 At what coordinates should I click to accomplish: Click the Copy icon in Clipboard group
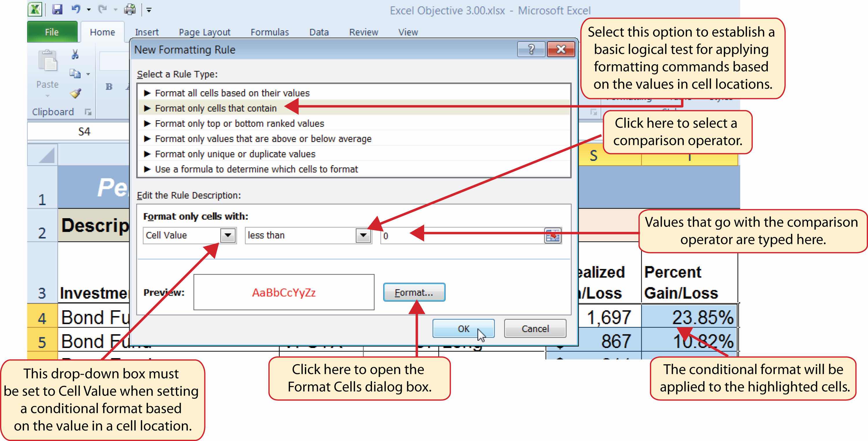[x=75, y=73]
